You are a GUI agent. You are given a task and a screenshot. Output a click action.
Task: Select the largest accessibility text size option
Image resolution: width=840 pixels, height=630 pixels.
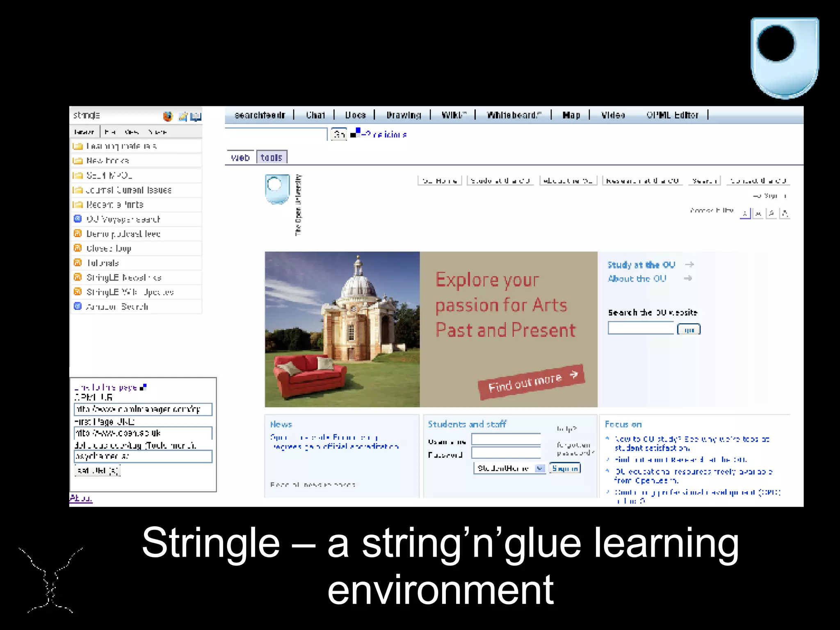(785, 213)
